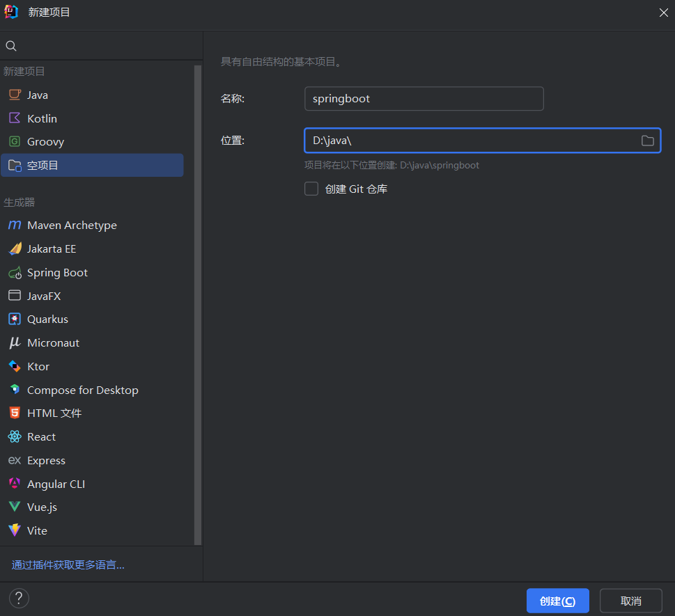Focus the 位置 field containing D:\java\
This screenshot has height=616, width=675.
tap(482, 141)
